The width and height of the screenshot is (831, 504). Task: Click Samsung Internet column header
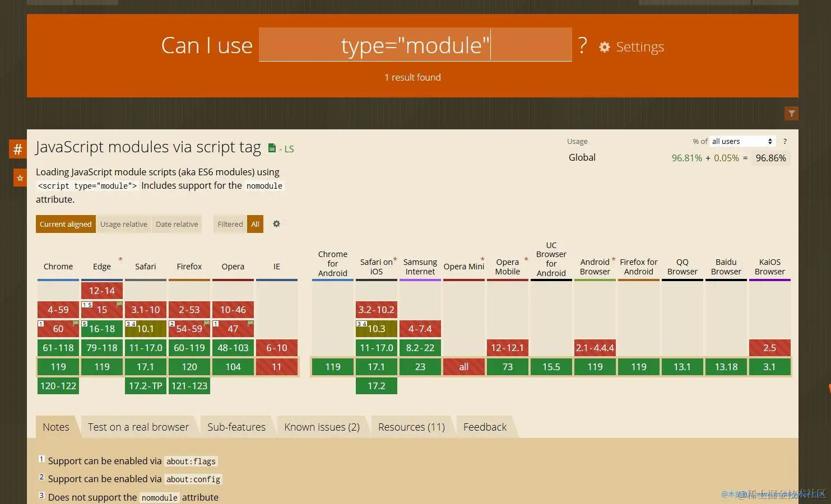click(420, 267)
